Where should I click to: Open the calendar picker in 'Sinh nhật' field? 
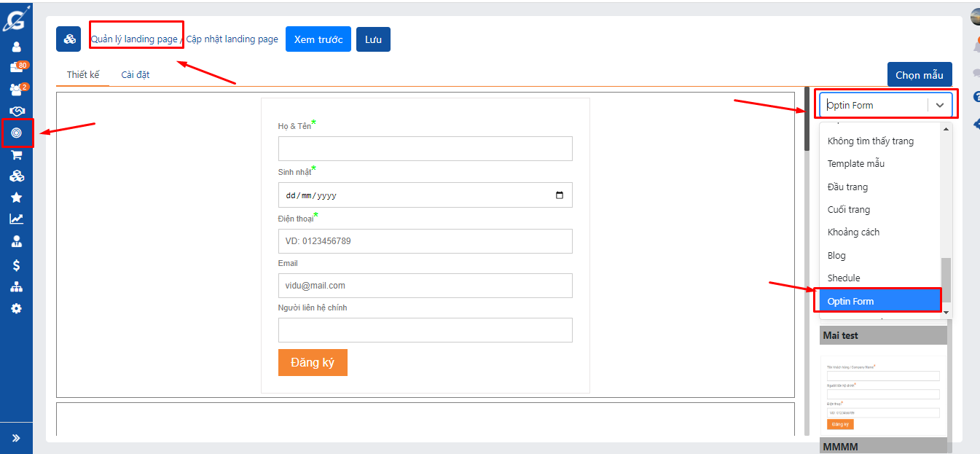[559, 195]
